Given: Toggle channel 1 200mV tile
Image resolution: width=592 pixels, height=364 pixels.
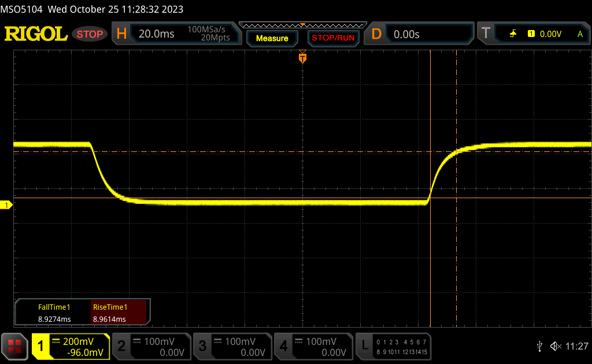Looking at the screenshot, I should pos(71,347).
